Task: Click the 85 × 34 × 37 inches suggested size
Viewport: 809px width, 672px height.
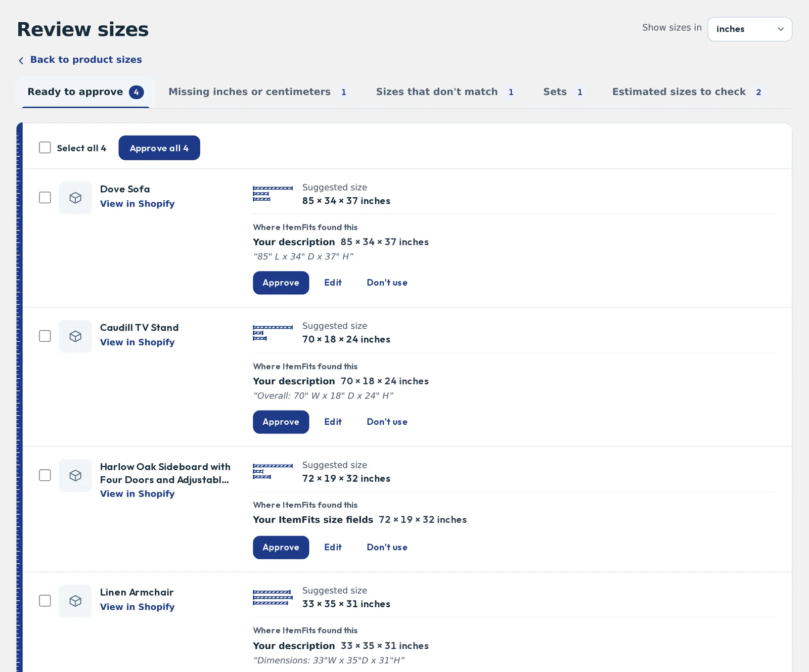Action: (x=346, y=201)
